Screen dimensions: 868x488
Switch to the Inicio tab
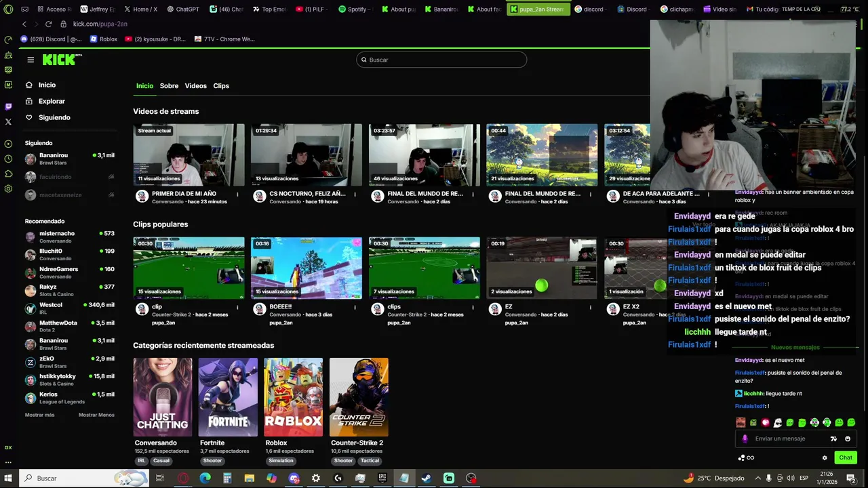[x=144, y=86]
